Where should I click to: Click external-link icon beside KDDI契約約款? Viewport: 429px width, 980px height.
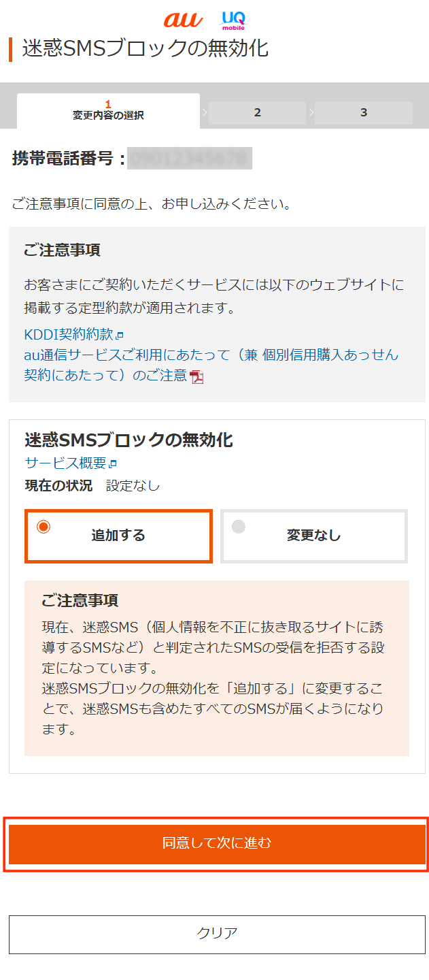tap(120, 336)
